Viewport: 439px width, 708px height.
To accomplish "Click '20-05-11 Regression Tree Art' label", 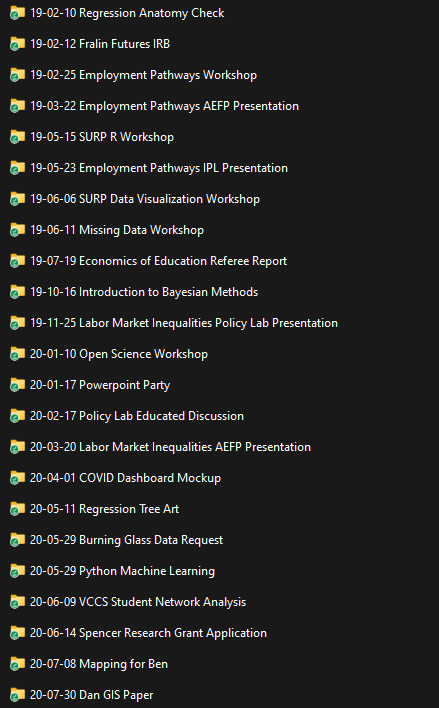I will [104, 509].
